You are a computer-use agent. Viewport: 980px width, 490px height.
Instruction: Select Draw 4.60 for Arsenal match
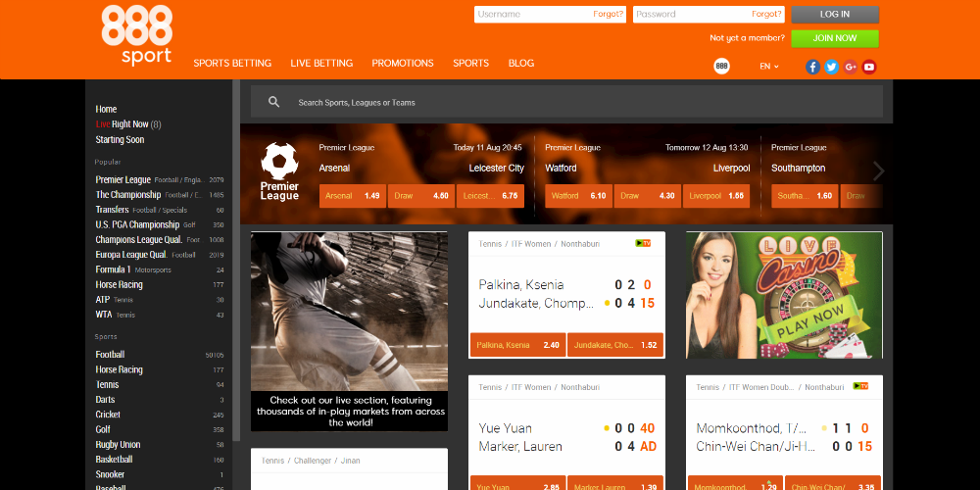click(x=421, y=196)
